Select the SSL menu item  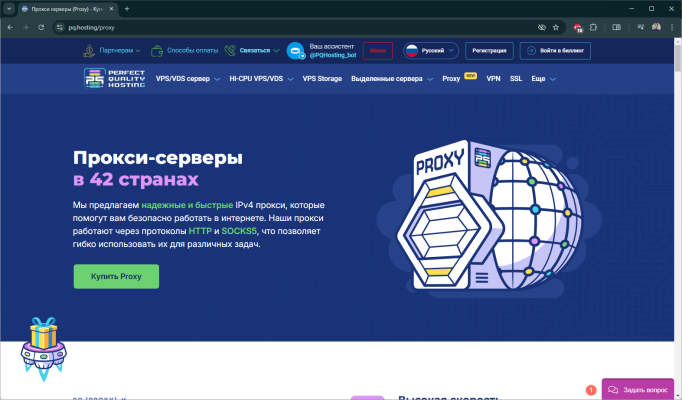pos(516,78)
